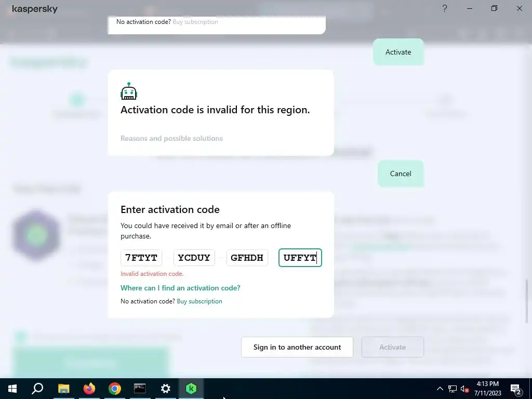Focus code field containing YCDUY
This screenshot has width=532, height=399.
(x=194, y=258)
